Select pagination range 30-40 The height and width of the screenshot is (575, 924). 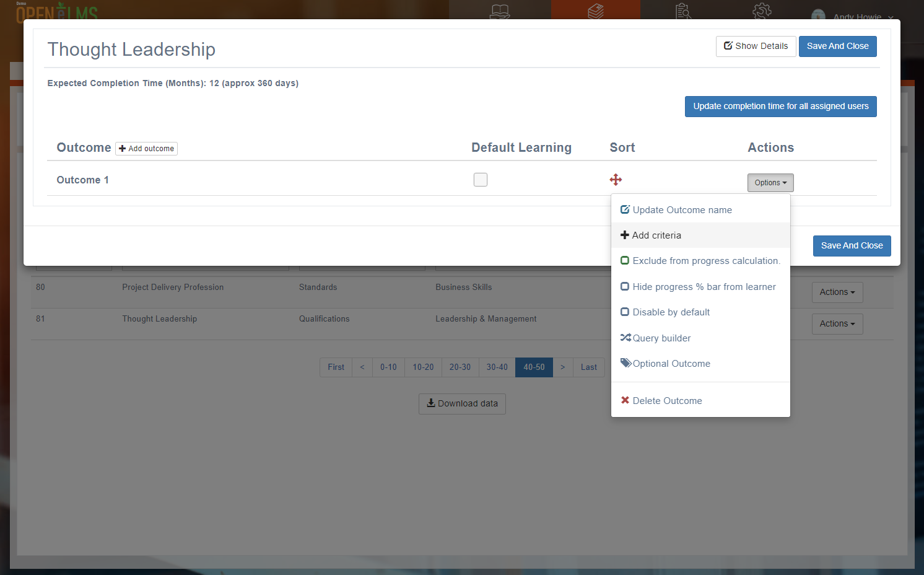coord(497,367)
